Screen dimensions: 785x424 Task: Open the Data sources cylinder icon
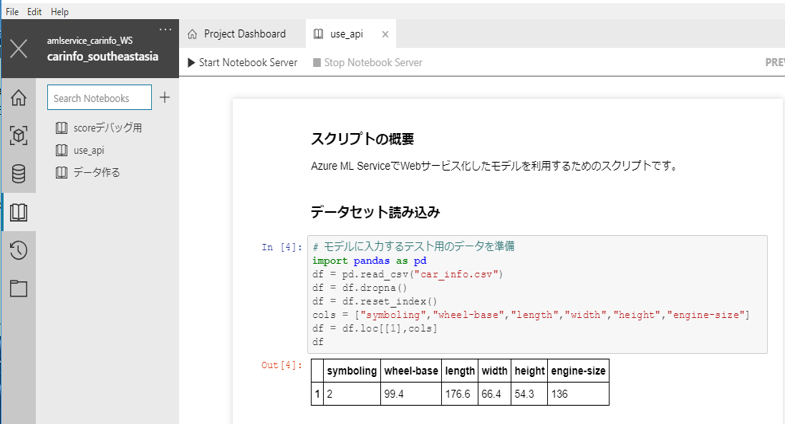coord(19,174)
